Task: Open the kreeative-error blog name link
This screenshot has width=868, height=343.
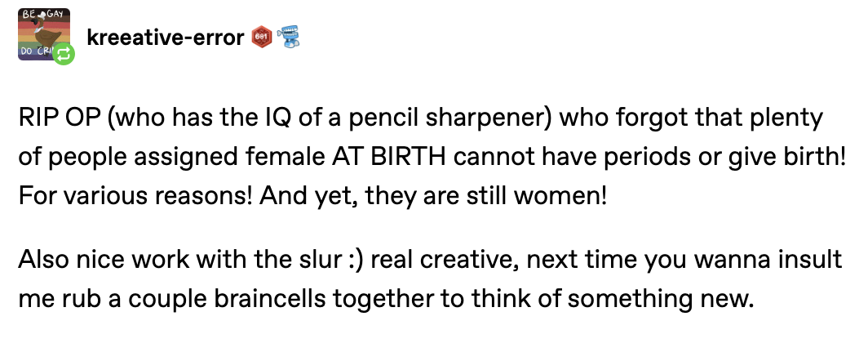Action: click(166, 38)
